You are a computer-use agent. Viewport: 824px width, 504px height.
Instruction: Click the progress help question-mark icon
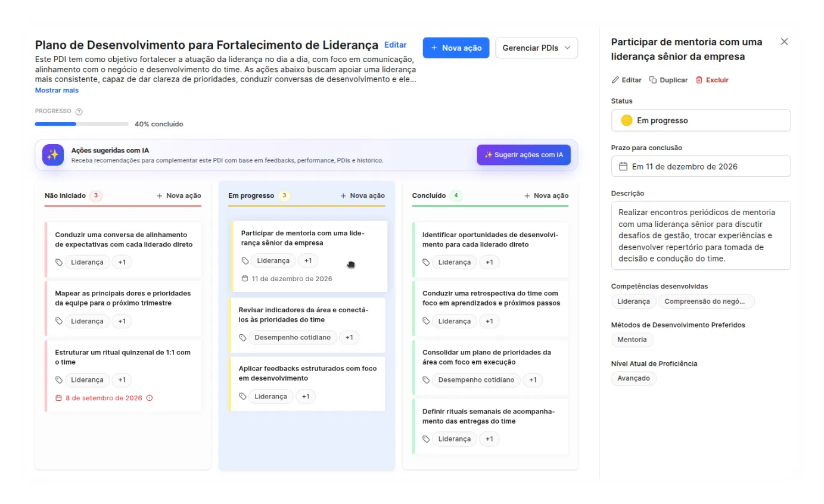[x=79, y=111]
